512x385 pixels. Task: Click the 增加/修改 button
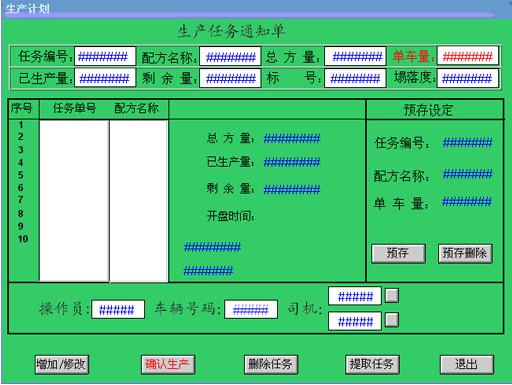click(62, 365)
